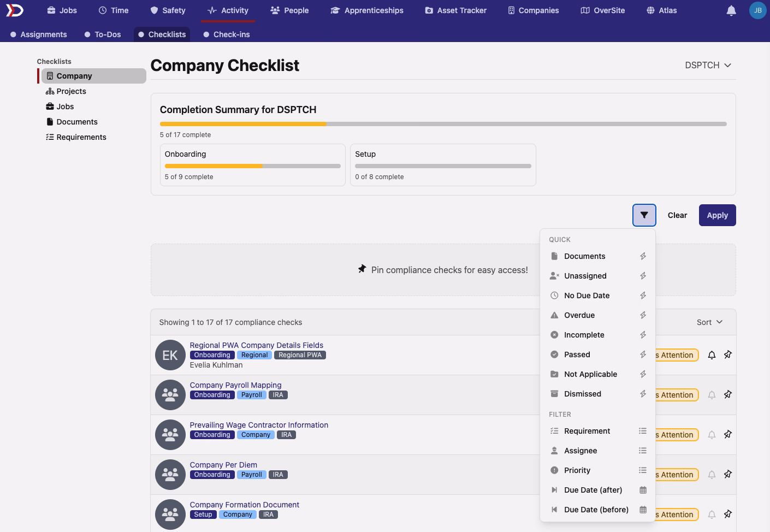Image resolution: width=770 pixels, height=532 pixels.
Task: Click the Onboarding progress card
Action: (x=253, y=165)
